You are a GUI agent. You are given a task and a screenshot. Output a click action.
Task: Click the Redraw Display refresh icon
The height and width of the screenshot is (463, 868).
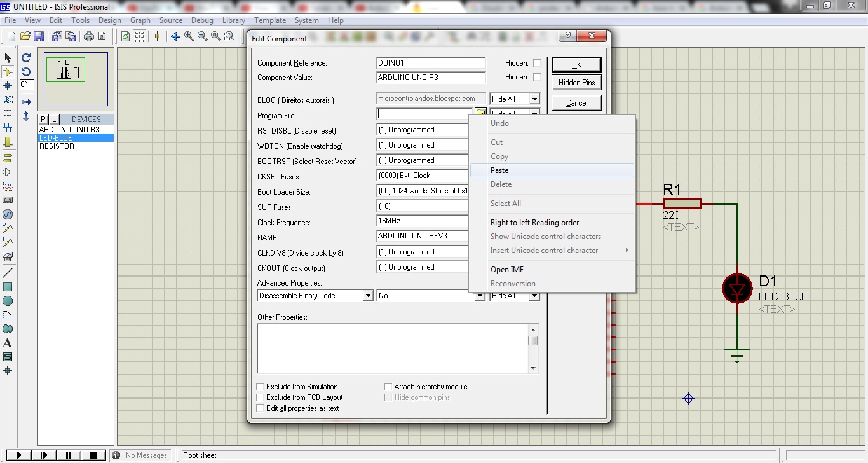(x=125, y=36)
